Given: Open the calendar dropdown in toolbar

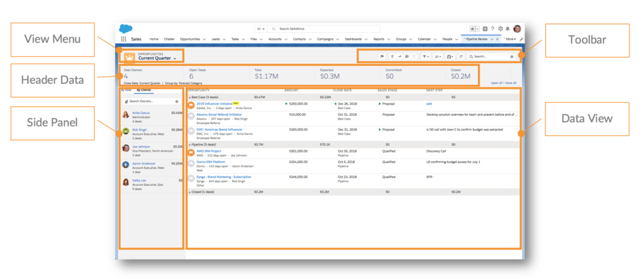Looking at the screenshot, I should (x=450, y=57).
